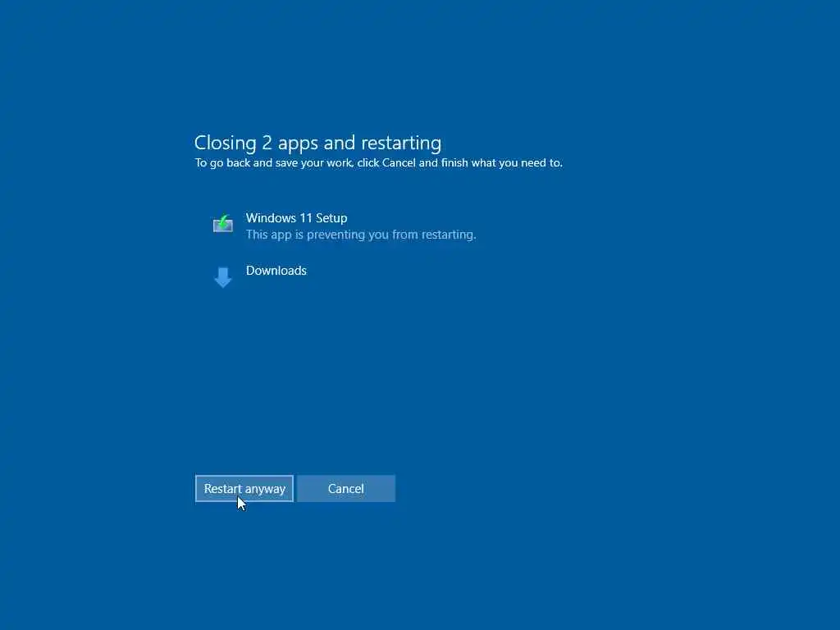Click 'This app is preventing you from restarting.' text

tap(361, 235)
